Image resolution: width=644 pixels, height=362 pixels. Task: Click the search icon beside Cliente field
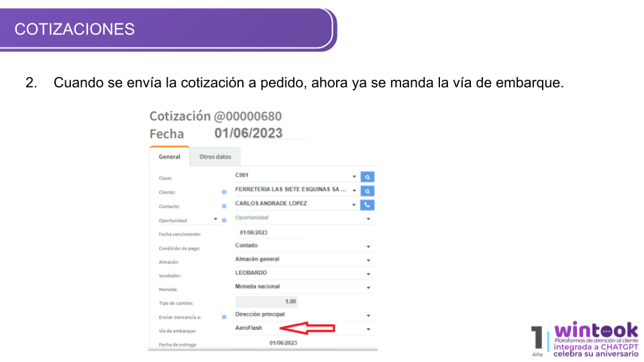point(367,191)
